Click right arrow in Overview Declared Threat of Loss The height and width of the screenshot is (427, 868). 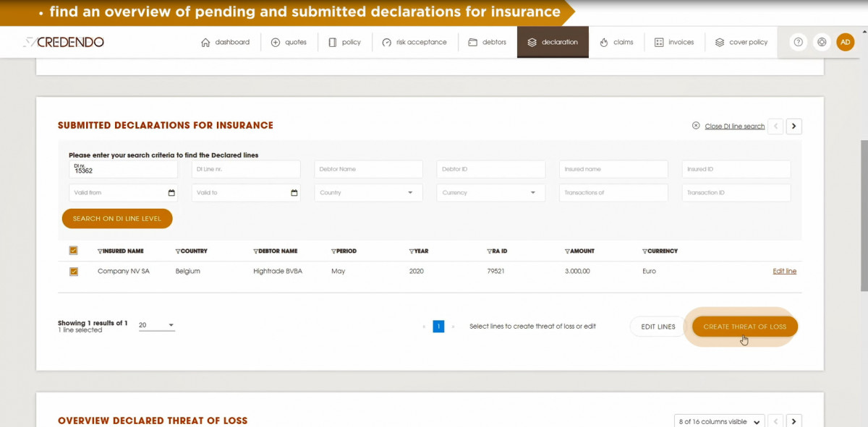794,421
